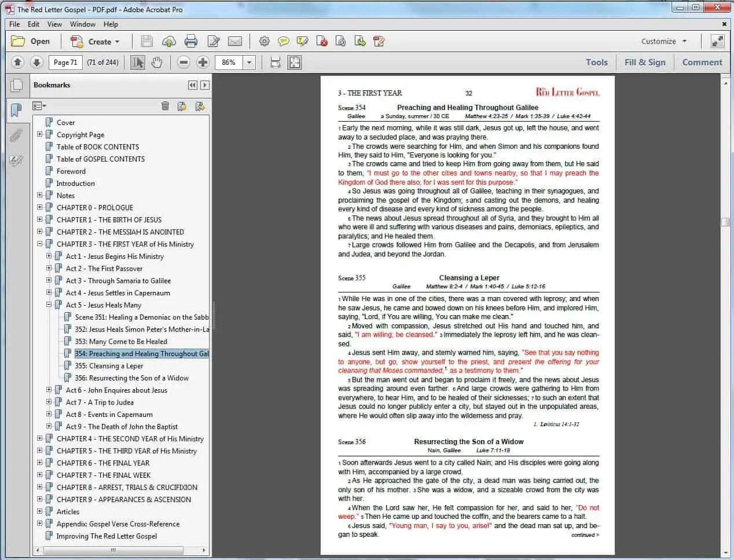Click the upload to cloud icon
734x560 pixels.
169,41
